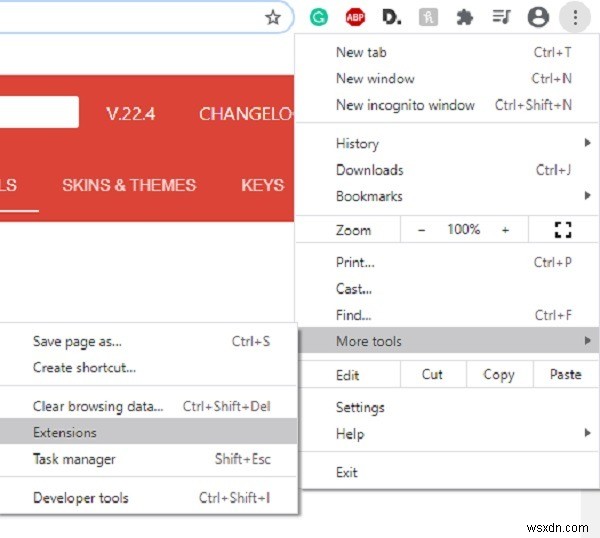The width and height of the screenshot is (600, 538).
Task: Choose Exit from the Chrome menu
Action: (448, 472)
